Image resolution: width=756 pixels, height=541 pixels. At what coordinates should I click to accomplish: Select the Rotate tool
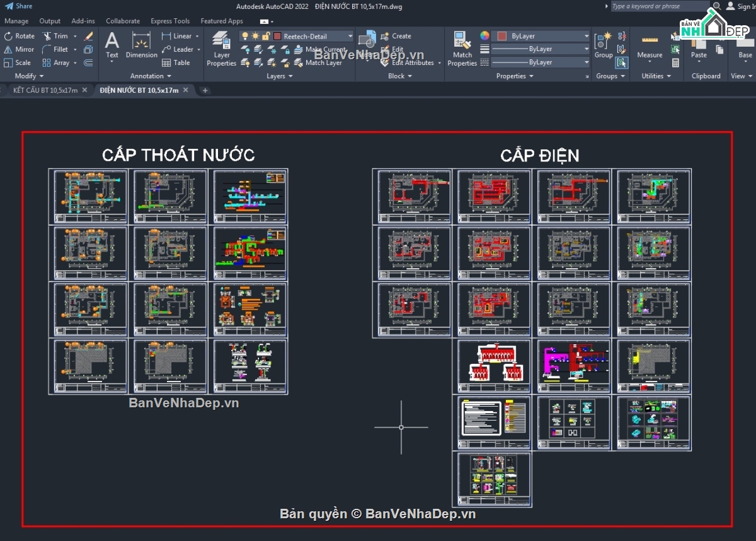pos(19,36)
